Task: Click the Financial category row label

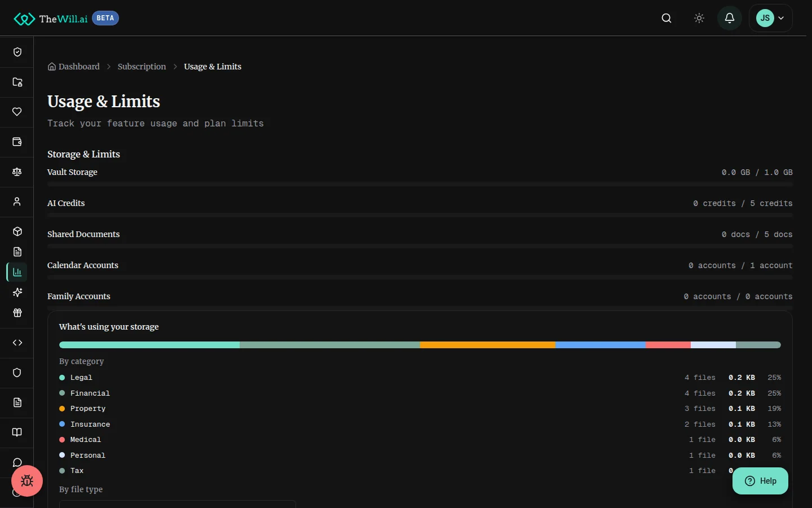Action: (90, 393)
